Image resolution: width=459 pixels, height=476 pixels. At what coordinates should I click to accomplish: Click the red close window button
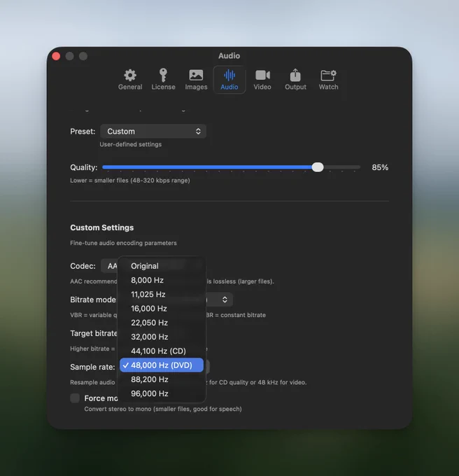(x=56, y=56)
